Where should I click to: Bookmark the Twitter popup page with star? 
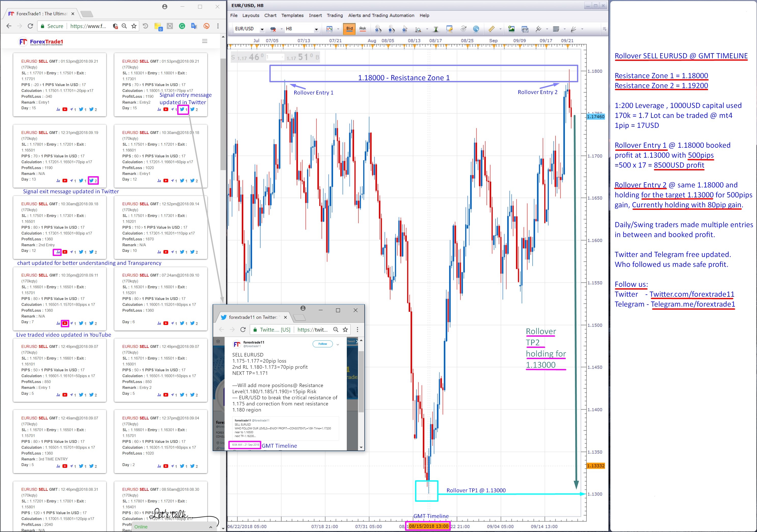pyautogui.click(x=345, y=330)
